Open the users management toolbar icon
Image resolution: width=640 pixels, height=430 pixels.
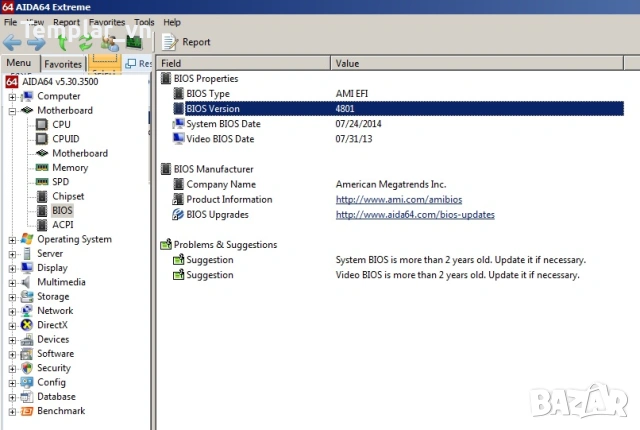[110, 42]
